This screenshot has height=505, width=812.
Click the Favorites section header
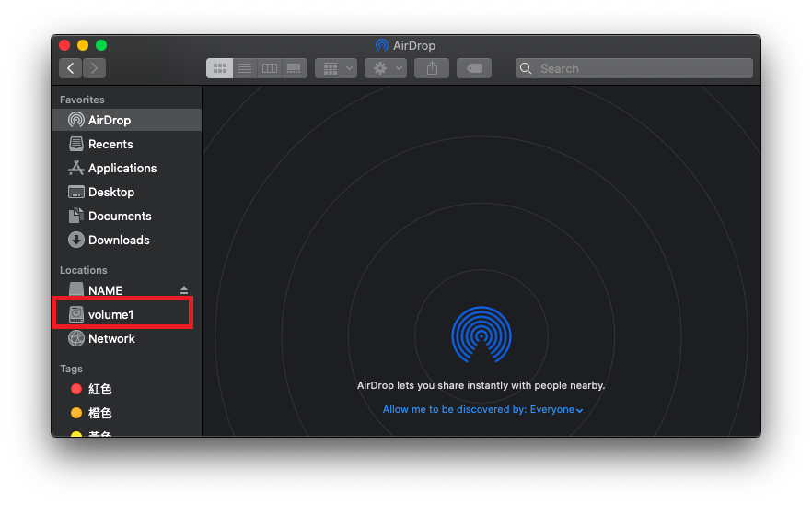click(x=82, y=100)
